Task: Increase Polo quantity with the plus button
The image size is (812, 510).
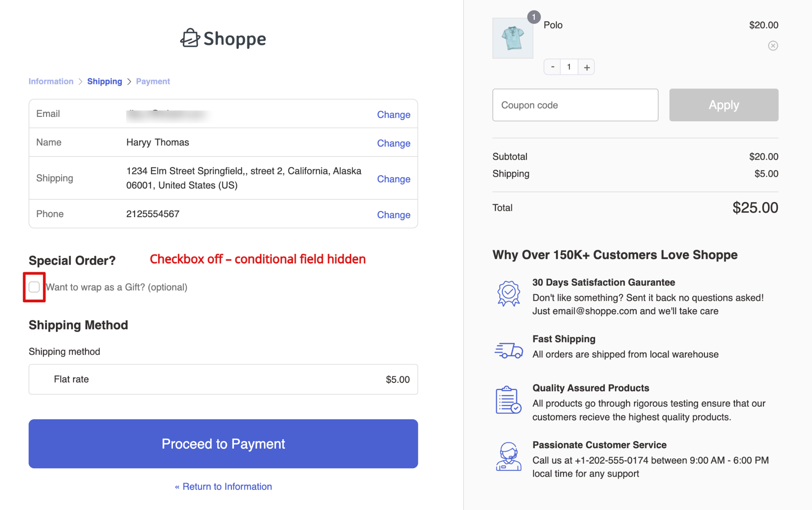Action: point(587,67)
